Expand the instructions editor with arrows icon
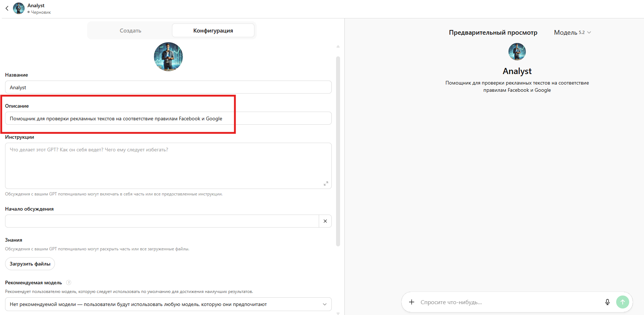Screen dimensions: 644x315 tap(326, 184)
